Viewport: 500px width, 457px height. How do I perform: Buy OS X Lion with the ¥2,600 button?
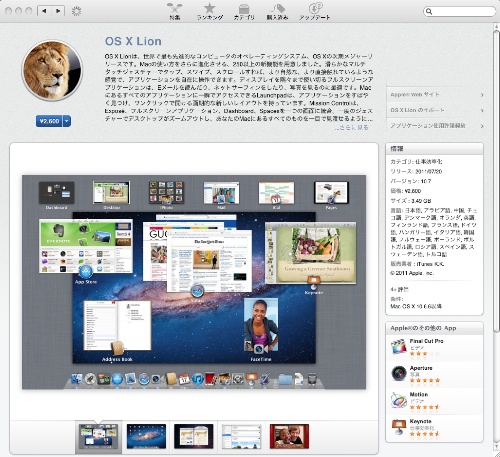[49, 121]
